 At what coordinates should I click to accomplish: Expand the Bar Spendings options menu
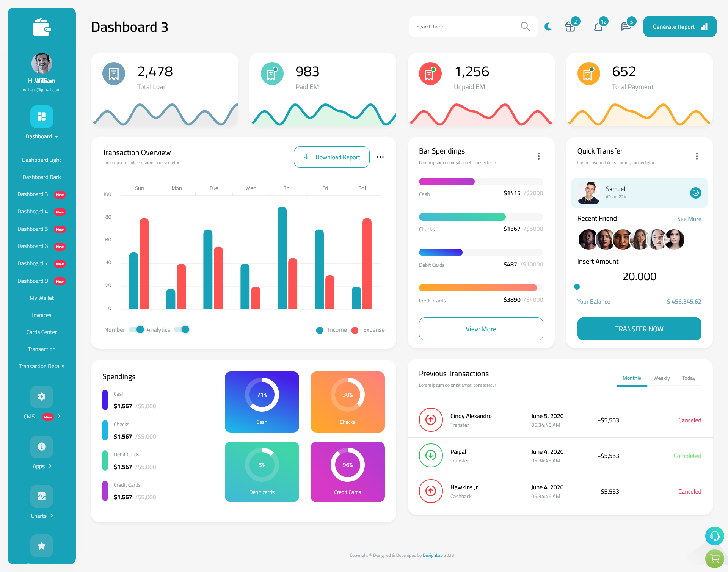[539, 156]
